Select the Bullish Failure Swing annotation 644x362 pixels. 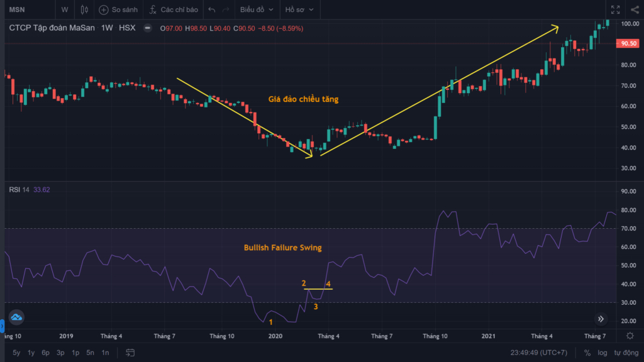(x=282, y=248)
